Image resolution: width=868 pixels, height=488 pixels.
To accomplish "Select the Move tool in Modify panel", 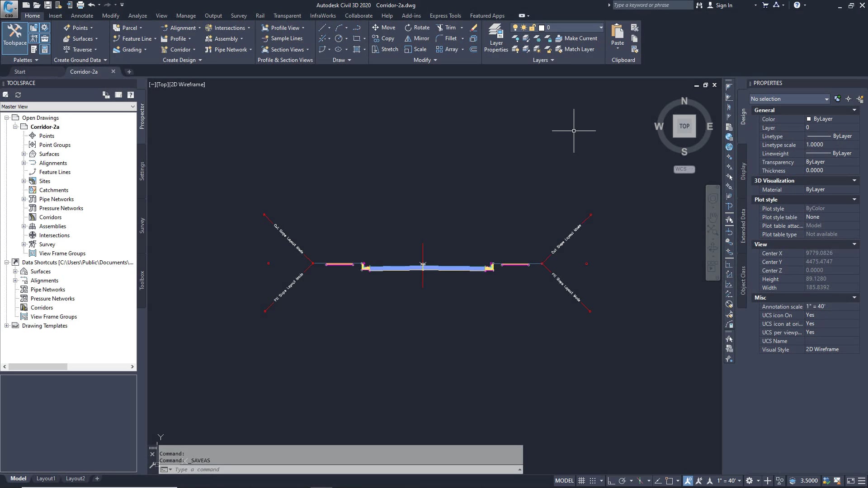I will 384,27.
